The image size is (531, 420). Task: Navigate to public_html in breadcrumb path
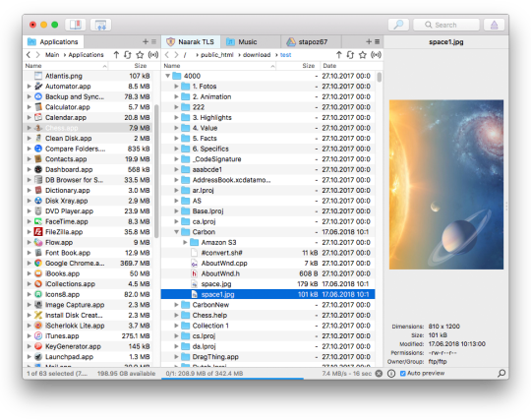(216, 55)
